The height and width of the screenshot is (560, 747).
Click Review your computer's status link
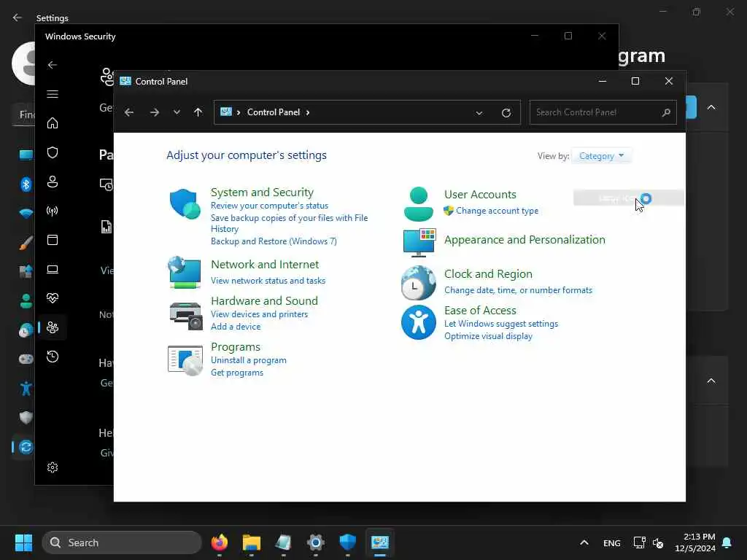click(x=270, y=206)
